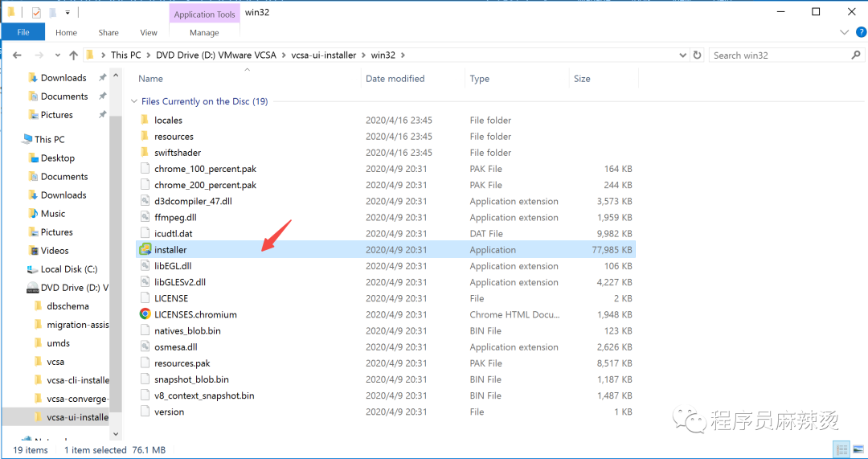Click DVD Drive (D:) VMware VCSA breadcrumb
Image resolution: width=868 pixels, height=459 pixels.
coord(216,55)
